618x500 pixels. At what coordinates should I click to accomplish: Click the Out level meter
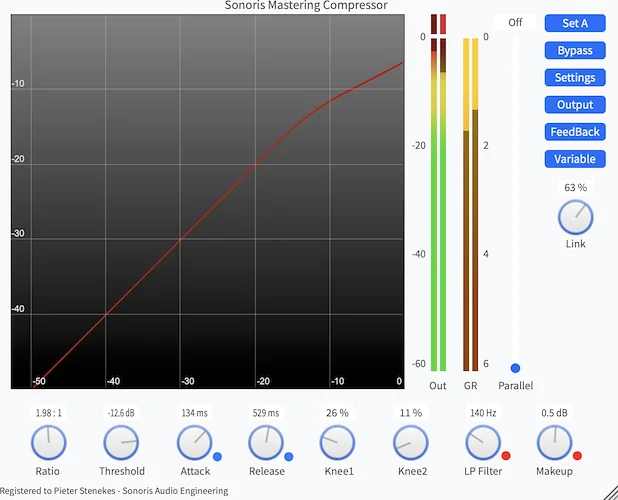(x=438, y=205)
